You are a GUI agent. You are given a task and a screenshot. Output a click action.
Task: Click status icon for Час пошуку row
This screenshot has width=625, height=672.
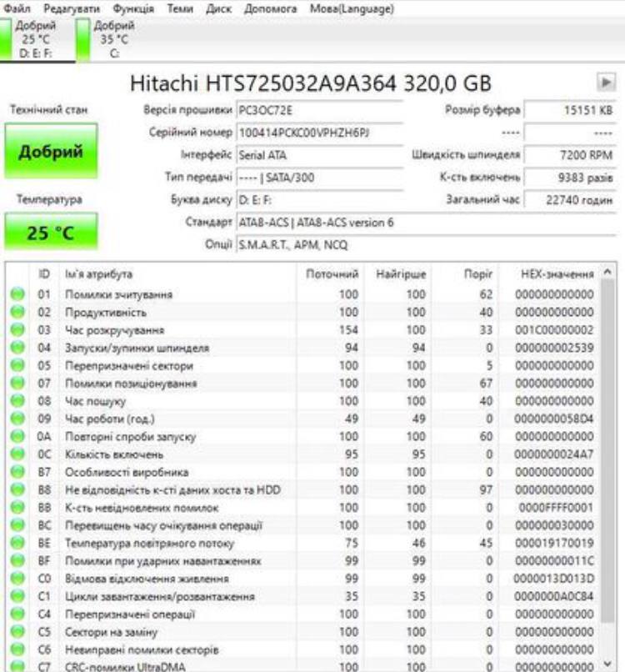point(17,401)
